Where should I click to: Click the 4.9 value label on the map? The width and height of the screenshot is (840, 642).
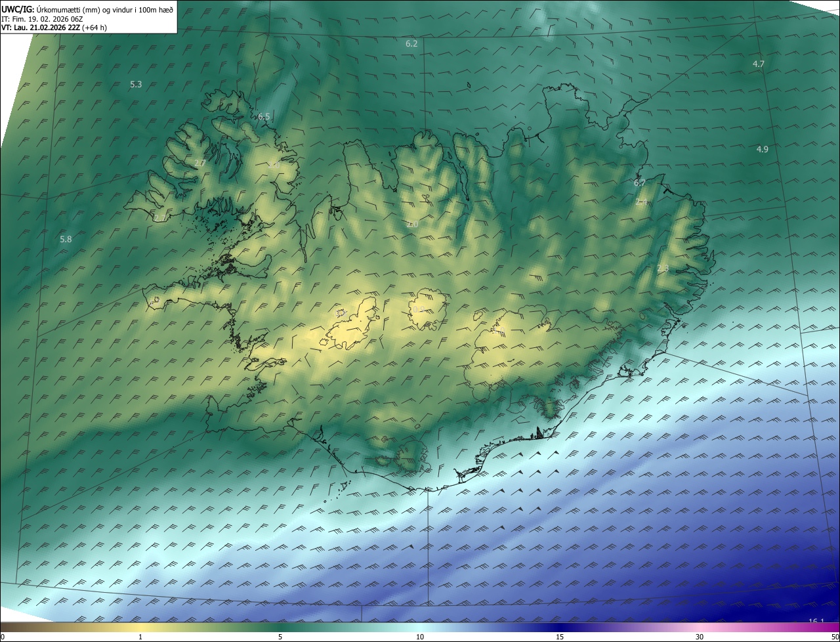coord(762,149)
